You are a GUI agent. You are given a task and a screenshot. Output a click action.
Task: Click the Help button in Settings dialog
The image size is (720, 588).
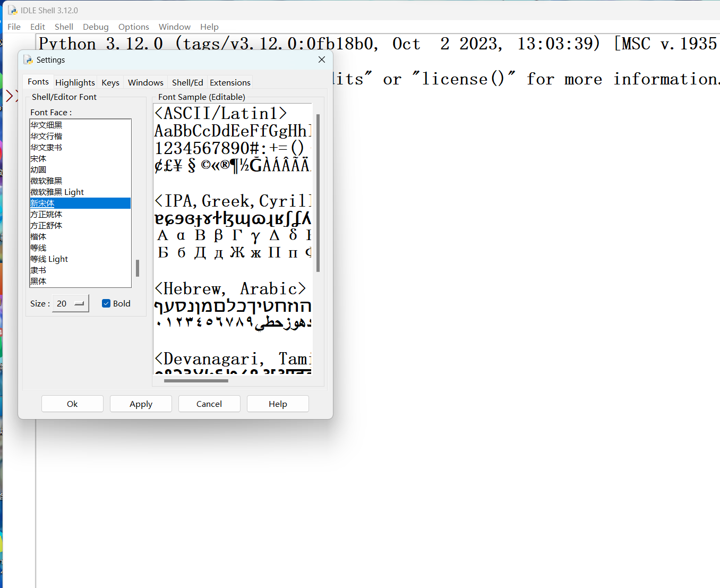click(278, 404)
